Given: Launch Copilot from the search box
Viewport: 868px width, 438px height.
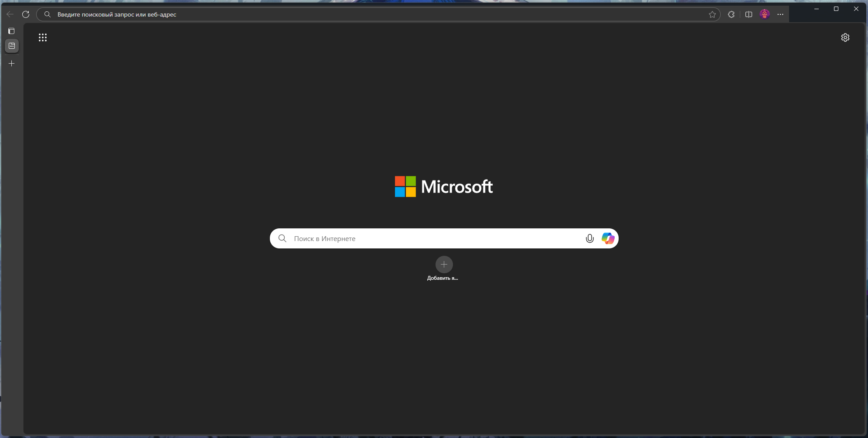Looking at the screenshot, I should tap(608, 238).
